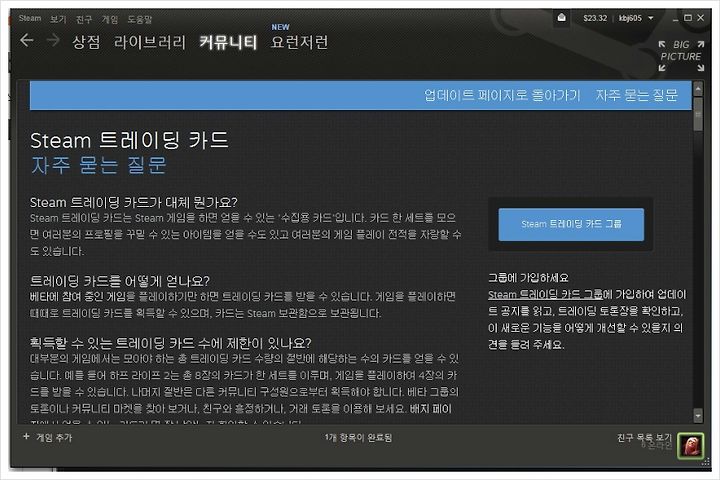Viewport: 720px width, 480px height.
Task: Click the plus icon for 게임 추가
Action: coord(26,436)
